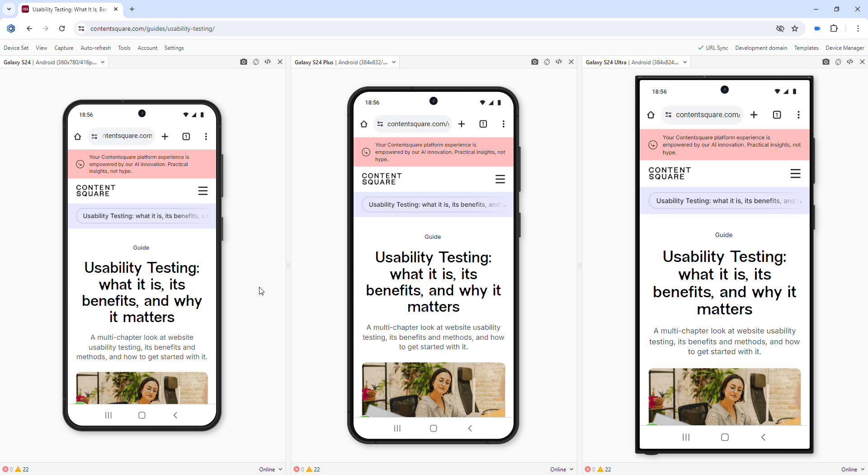Viewport: 868px width, 475px height.
Task: Open DevTools for the Galaxy S24 Plus
Action: 559,62
